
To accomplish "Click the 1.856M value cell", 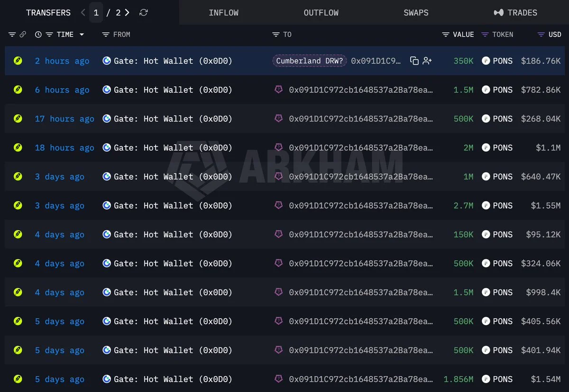I will point(459,379).
